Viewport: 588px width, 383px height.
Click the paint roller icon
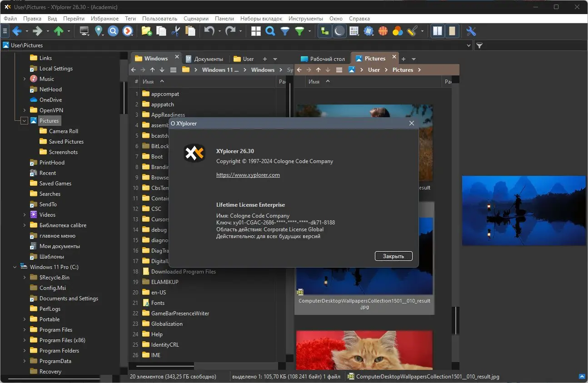(412, 31)
